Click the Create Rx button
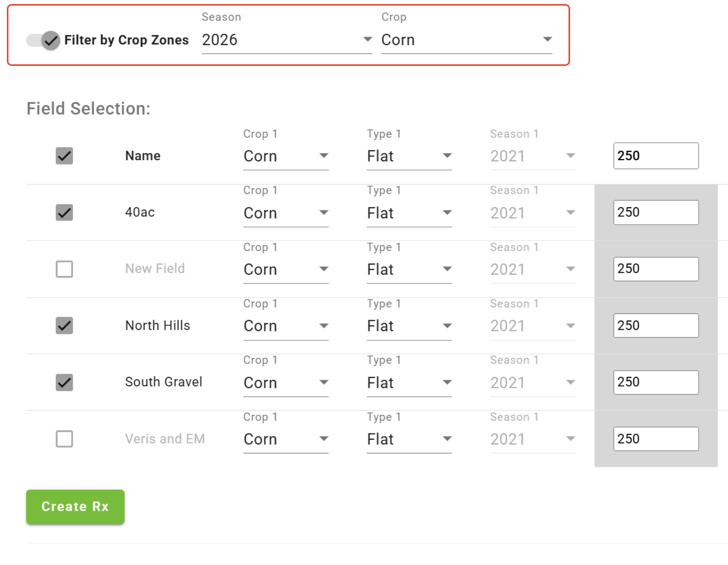The height and width of the screenshot is (565, 728). click(x=75, y=507)
